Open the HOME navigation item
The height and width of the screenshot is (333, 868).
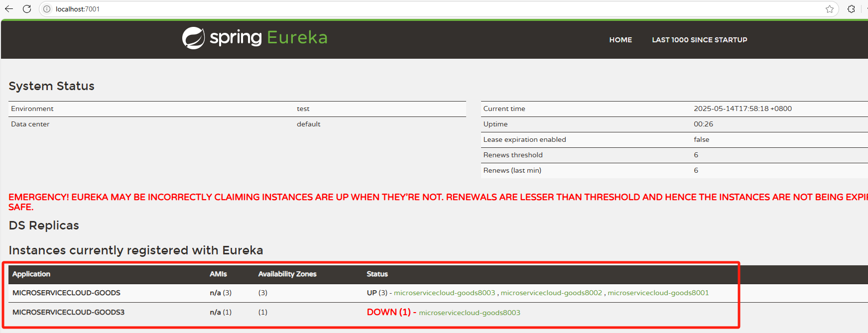[620, 40]
